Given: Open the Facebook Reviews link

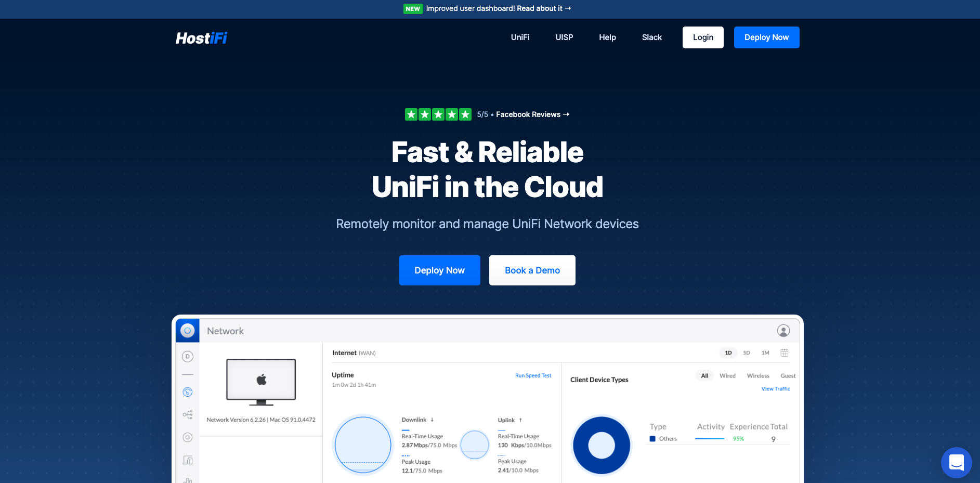Looking at the screenshot, I should click(532, 114).
